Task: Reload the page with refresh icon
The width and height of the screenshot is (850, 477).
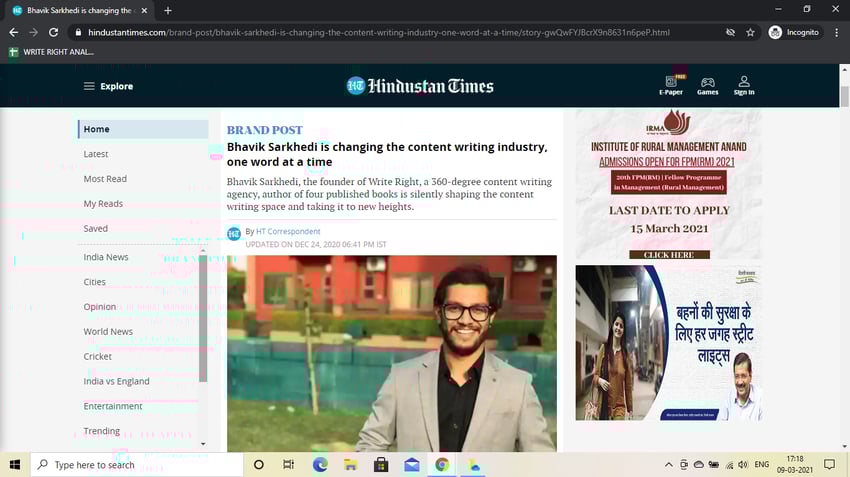Action: 53,33
